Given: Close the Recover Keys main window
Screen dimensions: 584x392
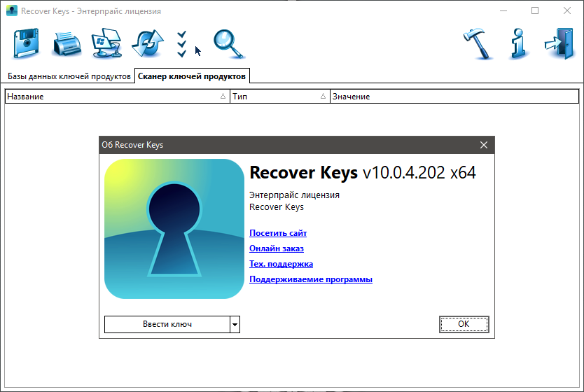Looking at the screenshot, I should coord(567,10).
